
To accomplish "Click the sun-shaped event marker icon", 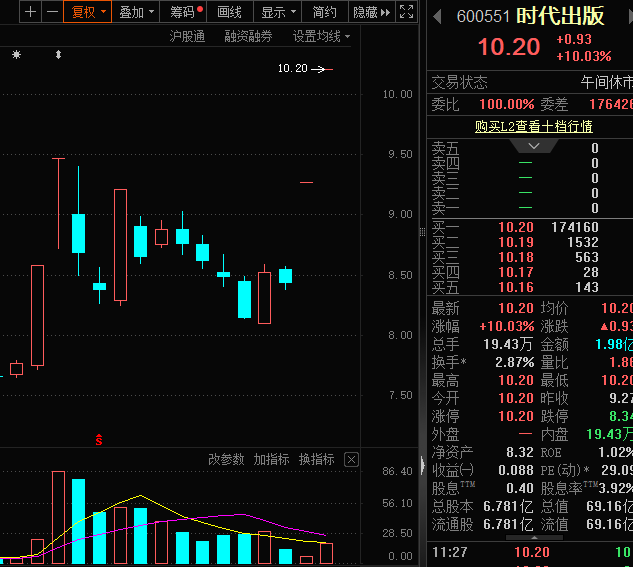I will [16, 54].
